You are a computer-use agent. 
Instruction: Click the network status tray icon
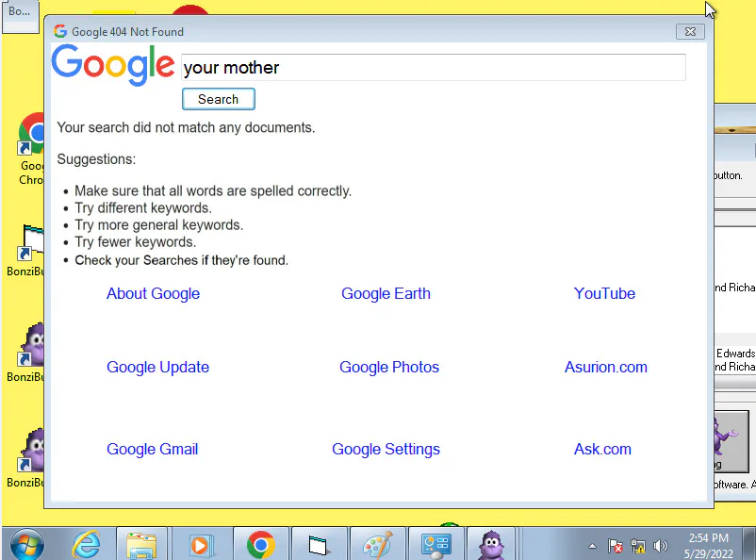[x=638, y=547]
